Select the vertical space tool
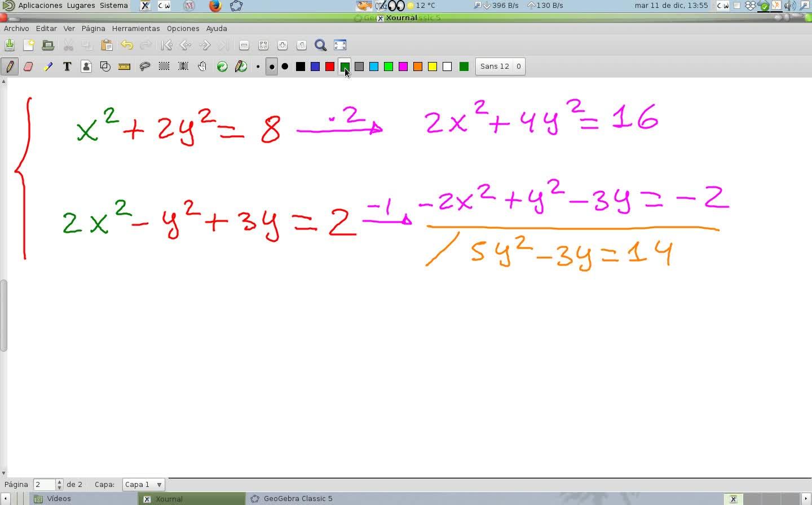Image resolution: width=812 pixels, height=505 pixels. [183, 67]
